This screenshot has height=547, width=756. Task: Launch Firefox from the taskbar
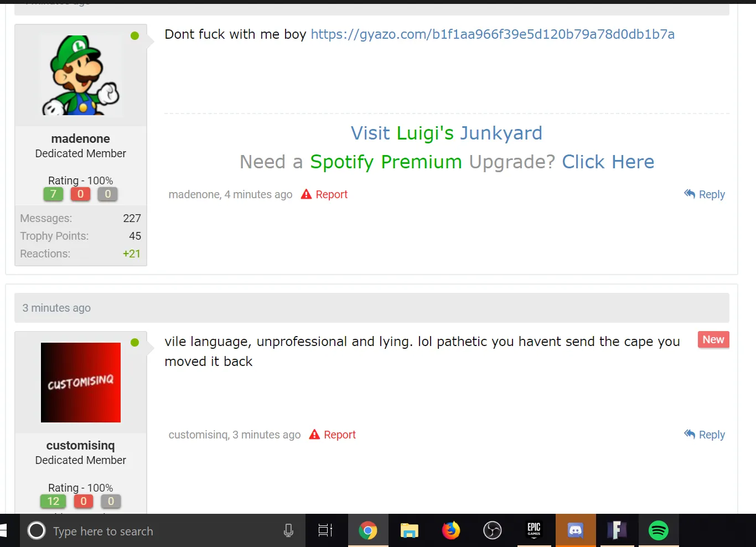(451, 530)
